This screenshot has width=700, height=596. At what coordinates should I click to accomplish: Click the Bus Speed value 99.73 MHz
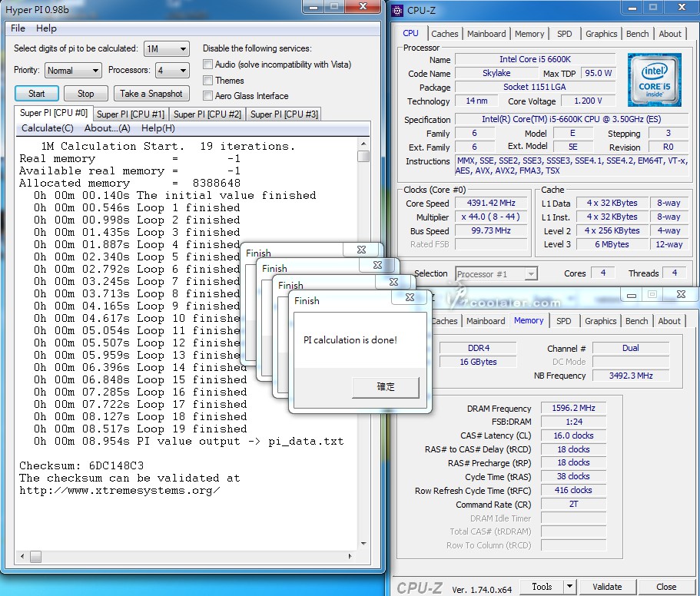click(491, 230)
